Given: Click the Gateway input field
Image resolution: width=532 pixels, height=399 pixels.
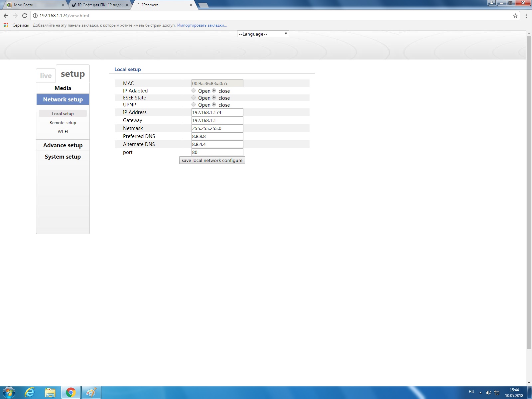Looking at the screenshot, I should click(x=217, y=120).
